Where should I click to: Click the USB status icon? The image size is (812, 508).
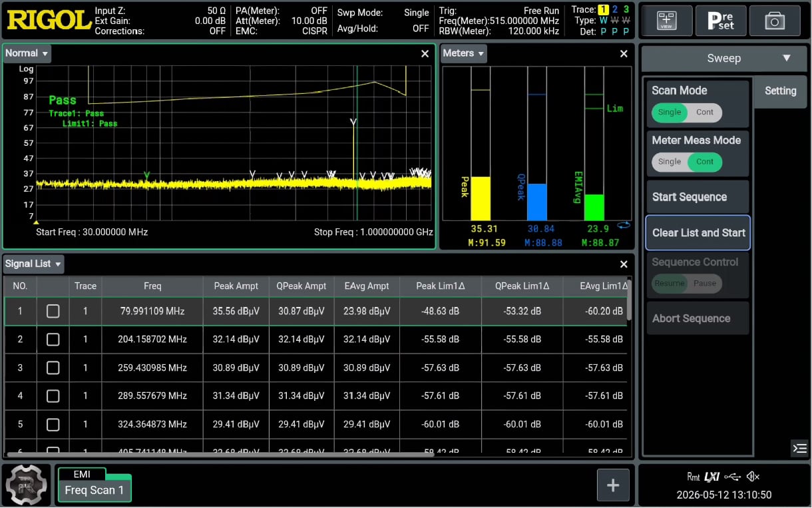[x=732, y=477]
